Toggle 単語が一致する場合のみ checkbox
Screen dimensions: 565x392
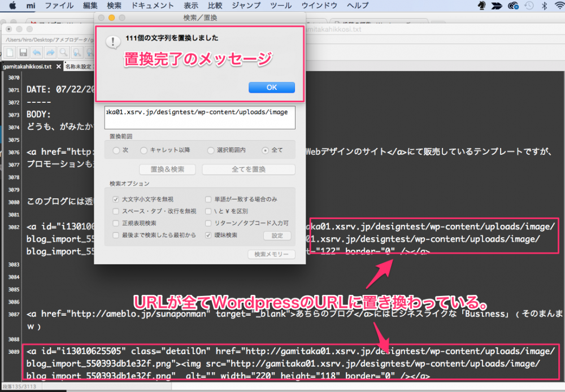pos(208,199)
